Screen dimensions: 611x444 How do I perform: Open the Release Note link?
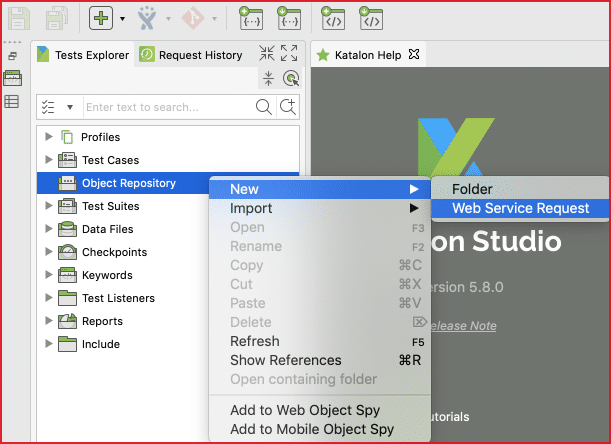click(x=463, y=325)
